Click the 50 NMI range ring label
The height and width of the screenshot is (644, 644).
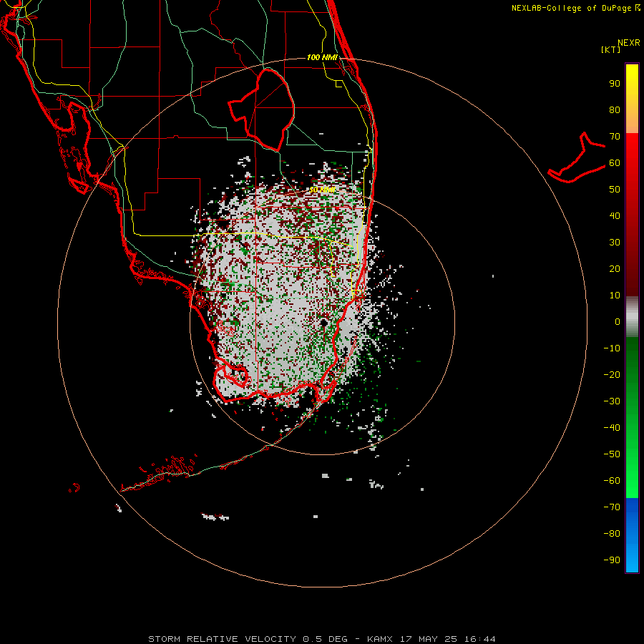[x=322, y=190]
